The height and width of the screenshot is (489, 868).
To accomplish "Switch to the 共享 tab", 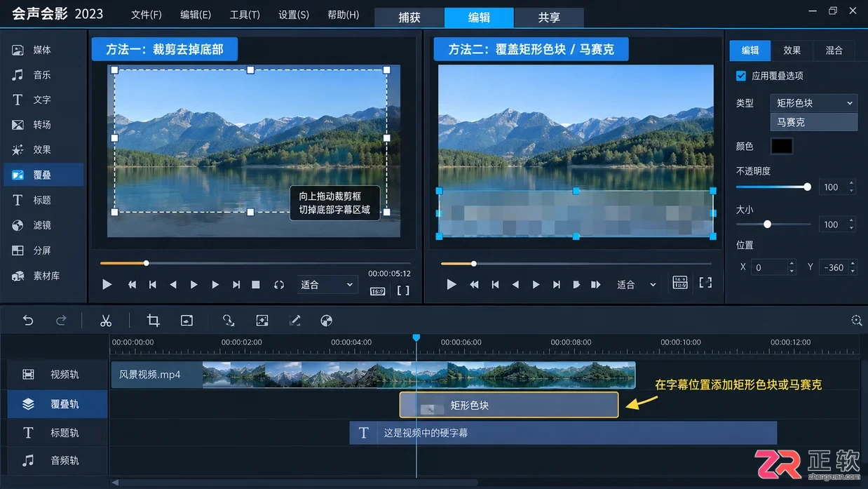I will click(549, 18).
